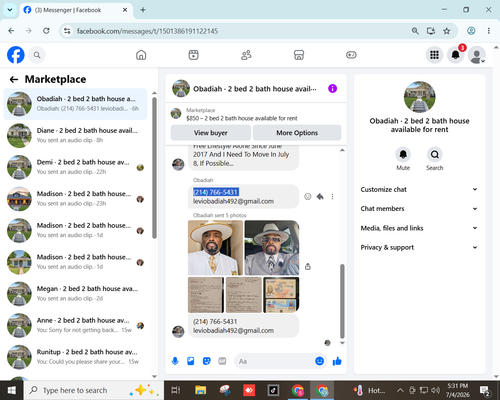This screenshot has width=500, height=400.
Task: Open File Explorer from the taskbar
Action: [x=200, y=390]
